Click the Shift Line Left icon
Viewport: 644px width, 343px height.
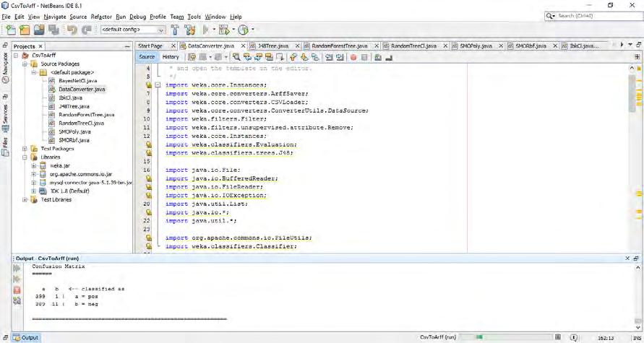click(329, 58)
